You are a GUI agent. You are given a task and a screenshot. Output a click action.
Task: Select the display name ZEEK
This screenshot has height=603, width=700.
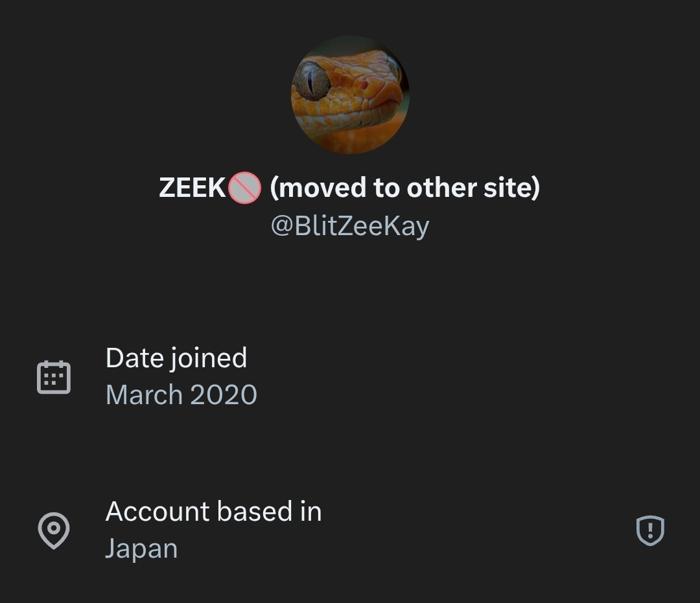pos(192,188)
